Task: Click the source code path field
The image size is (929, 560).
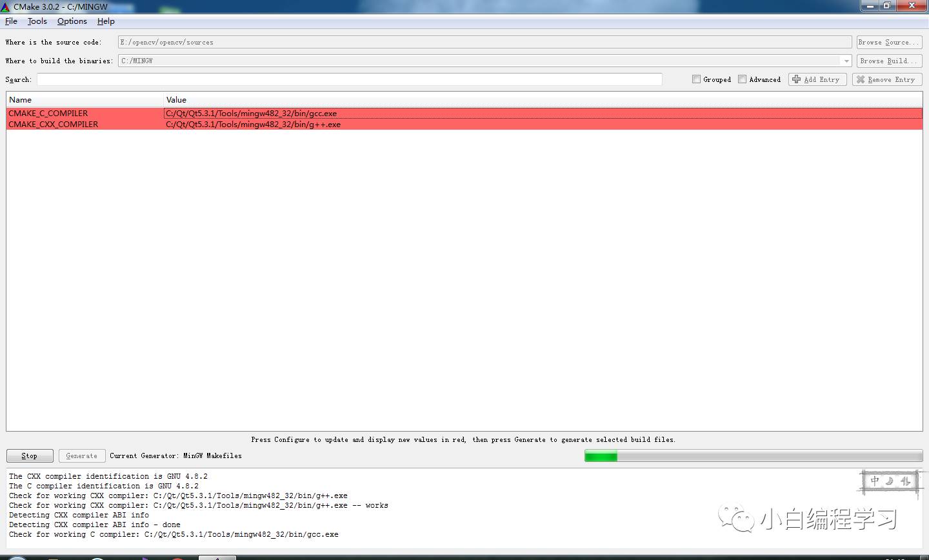Action: coord(484,42)
